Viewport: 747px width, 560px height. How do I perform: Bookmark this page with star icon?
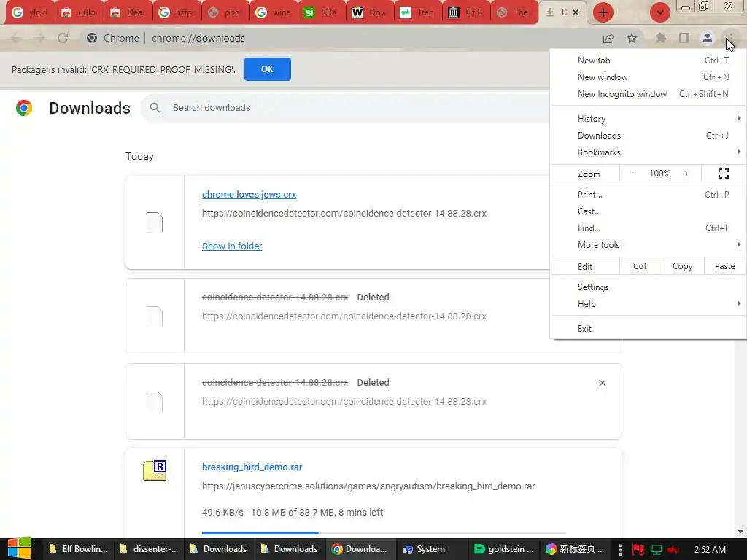(x=632, y=38)
